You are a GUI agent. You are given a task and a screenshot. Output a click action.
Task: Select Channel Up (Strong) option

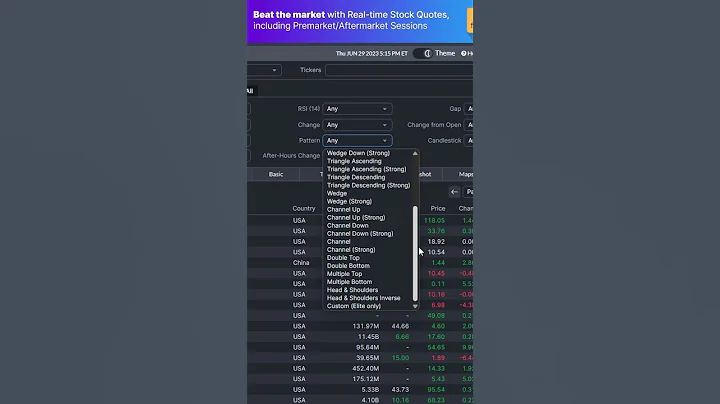pos(356,217)
